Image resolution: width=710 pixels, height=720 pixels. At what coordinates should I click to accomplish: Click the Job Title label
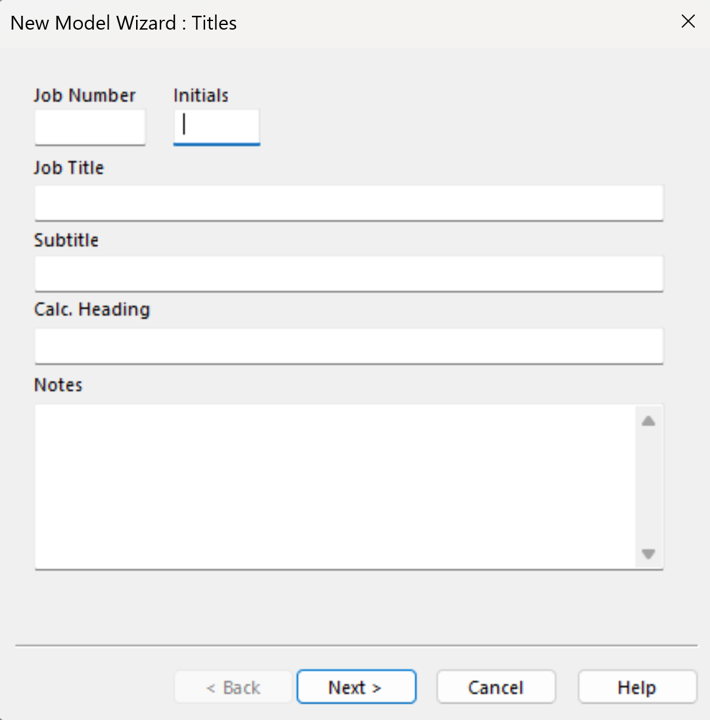69,168
